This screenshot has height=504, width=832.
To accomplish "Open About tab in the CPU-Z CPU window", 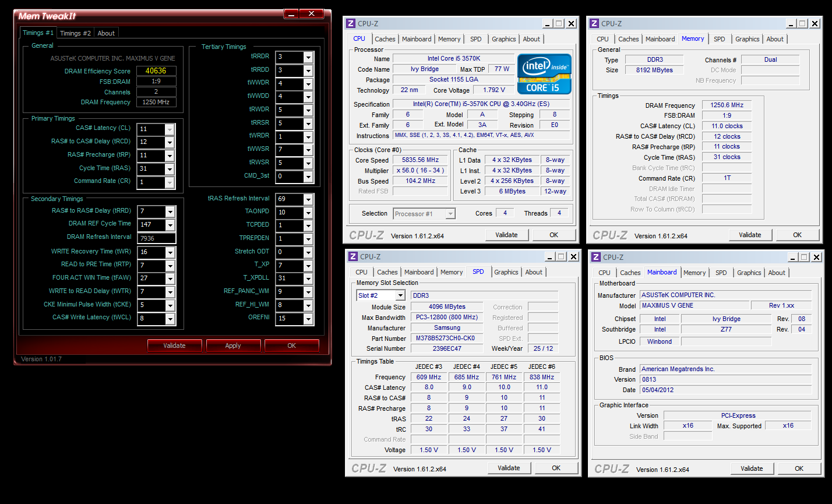I will [x=531, y=39].
